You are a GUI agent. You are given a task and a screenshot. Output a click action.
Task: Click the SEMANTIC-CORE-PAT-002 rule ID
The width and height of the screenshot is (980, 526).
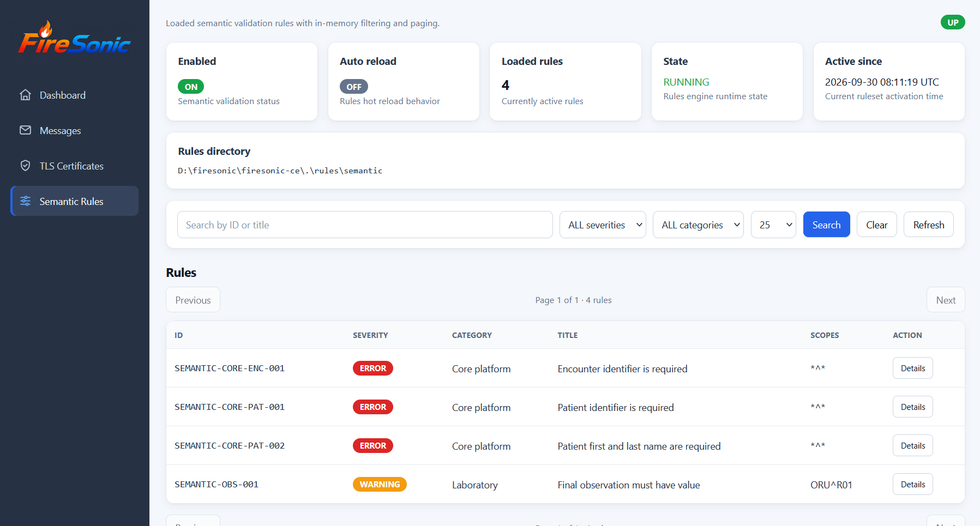(230, 445)
